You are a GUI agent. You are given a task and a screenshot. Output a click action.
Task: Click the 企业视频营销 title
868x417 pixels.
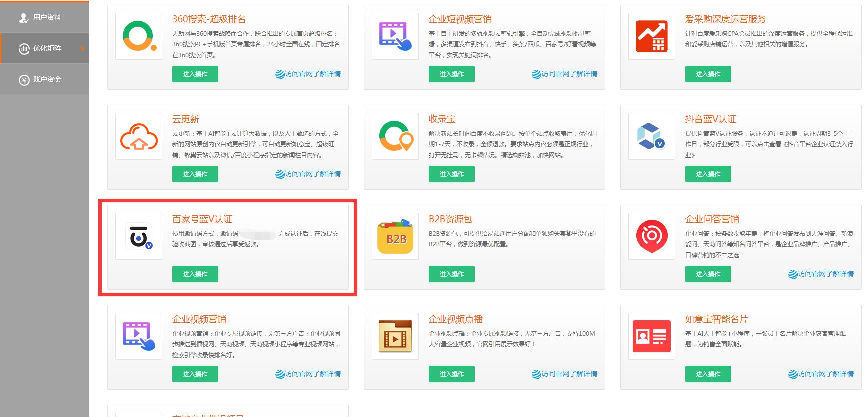199,319
